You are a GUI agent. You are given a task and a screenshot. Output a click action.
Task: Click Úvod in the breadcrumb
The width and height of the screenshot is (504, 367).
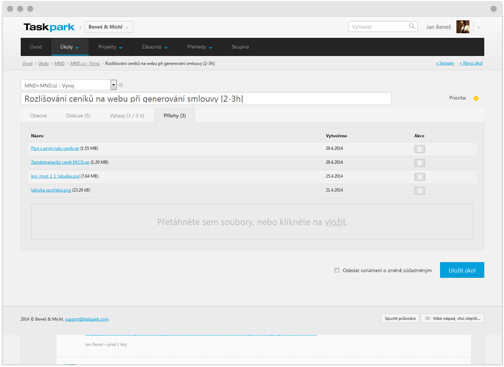point(27,63)
